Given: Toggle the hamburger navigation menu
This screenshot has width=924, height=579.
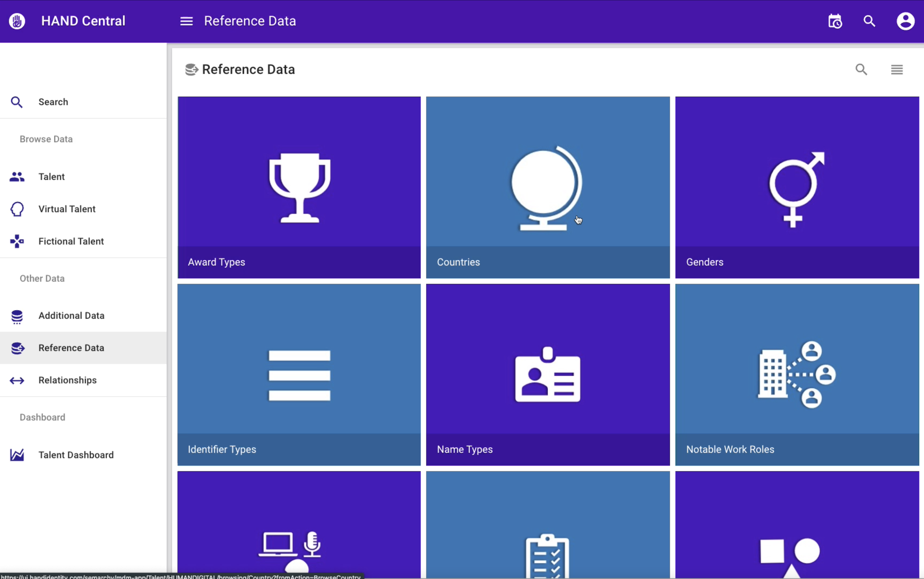Looking at the screenshot, I should tap(186, 21).
